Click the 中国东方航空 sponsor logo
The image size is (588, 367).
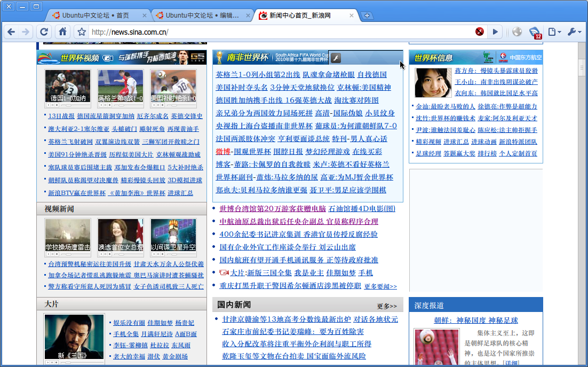(x=521, y=57)
